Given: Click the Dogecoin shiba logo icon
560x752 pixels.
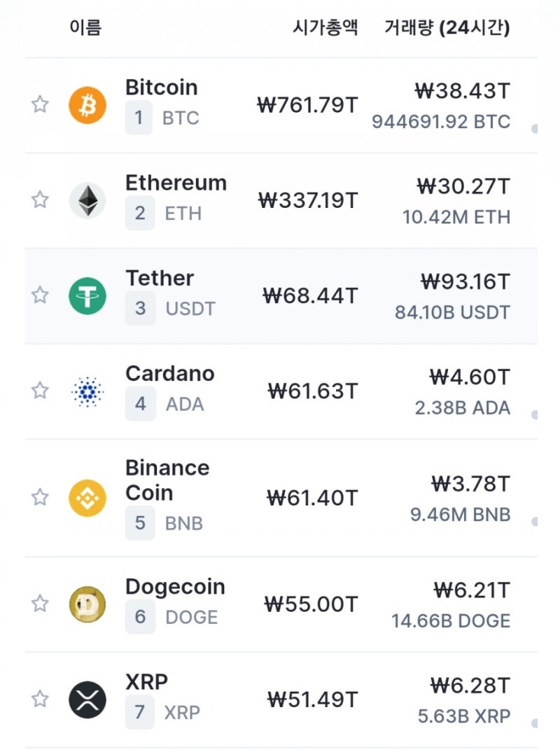Looking at the screenshot, I should point(87,604).
